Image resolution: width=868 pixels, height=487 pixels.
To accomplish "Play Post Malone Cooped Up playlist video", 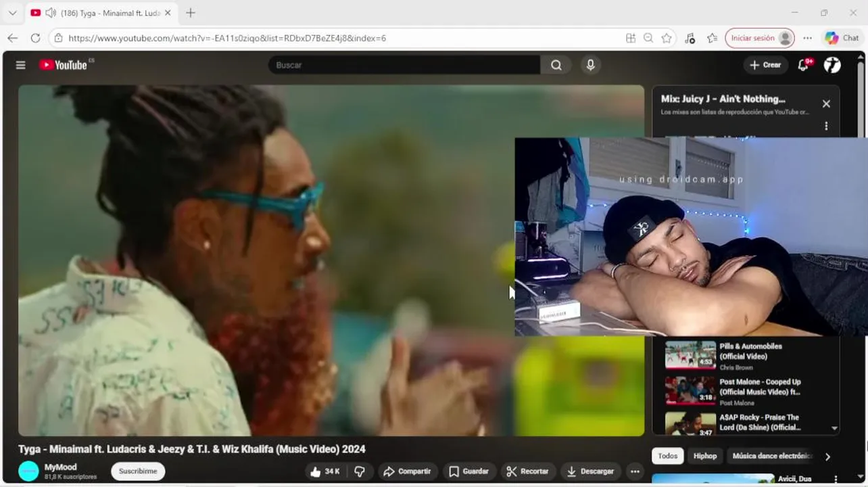I will click(x=746, y=392).
